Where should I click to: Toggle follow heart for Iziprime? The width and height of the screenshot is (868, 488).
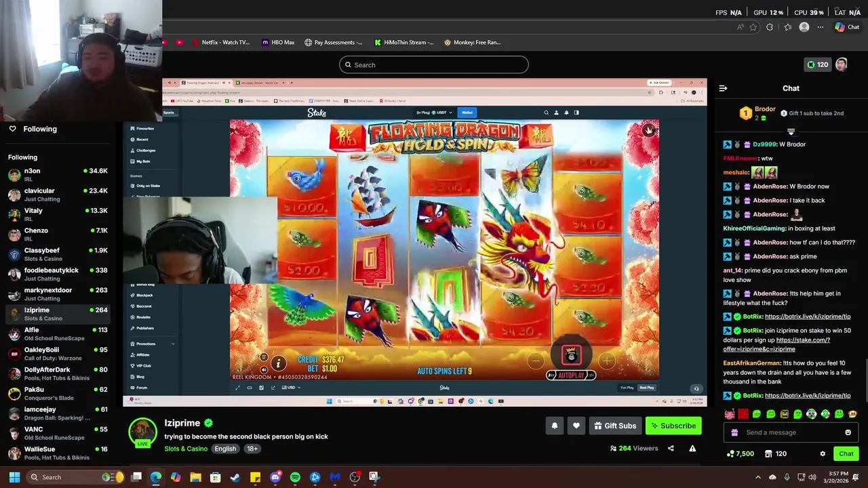click(576, 426)
